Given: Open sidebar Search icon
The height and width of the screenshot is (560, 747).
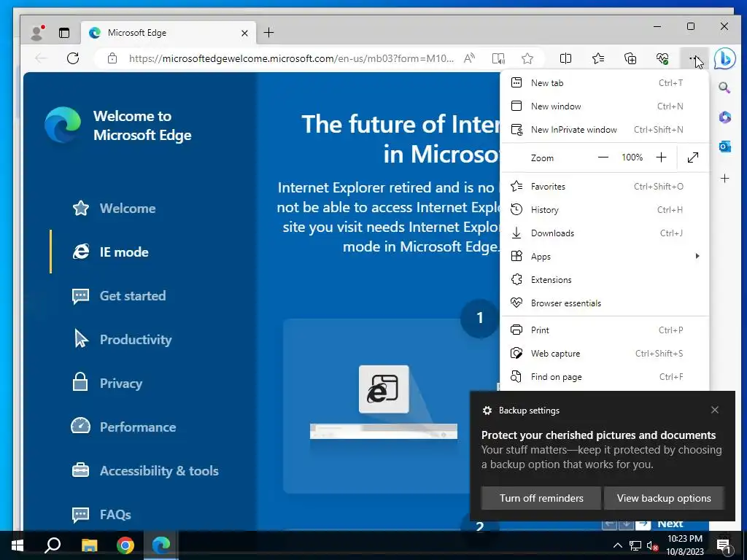Looking at the screenshot, I should pos(724,87).
